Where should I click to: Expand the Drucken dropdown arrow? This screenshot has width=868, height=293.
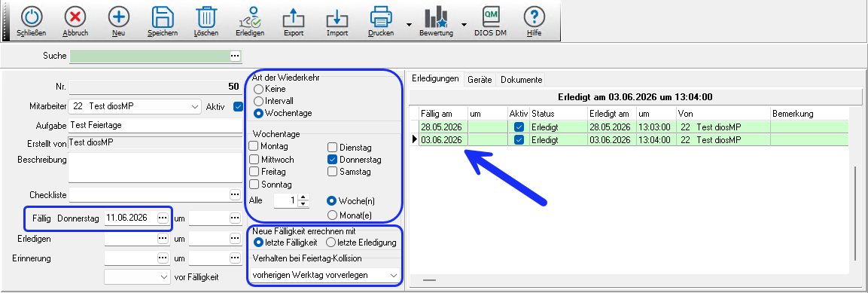click(x=409, y=24)
